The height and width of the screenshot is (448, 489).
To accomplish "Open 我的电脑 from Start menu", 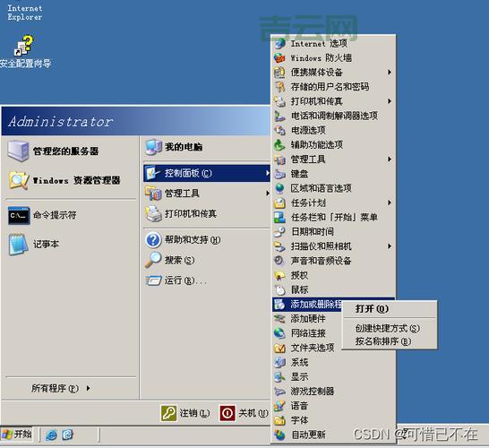I will (207, 147).
